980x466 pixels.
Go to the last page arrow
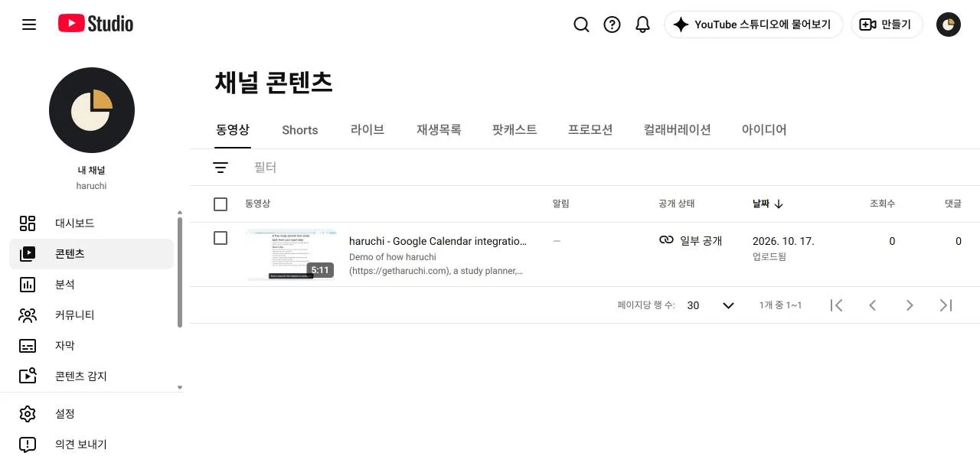point(946,305)
